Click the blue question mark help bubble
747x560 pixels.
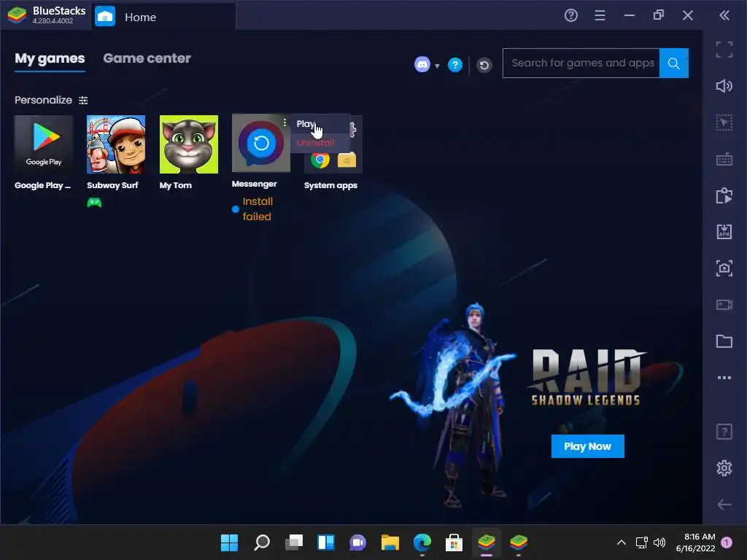coord(455,65)
